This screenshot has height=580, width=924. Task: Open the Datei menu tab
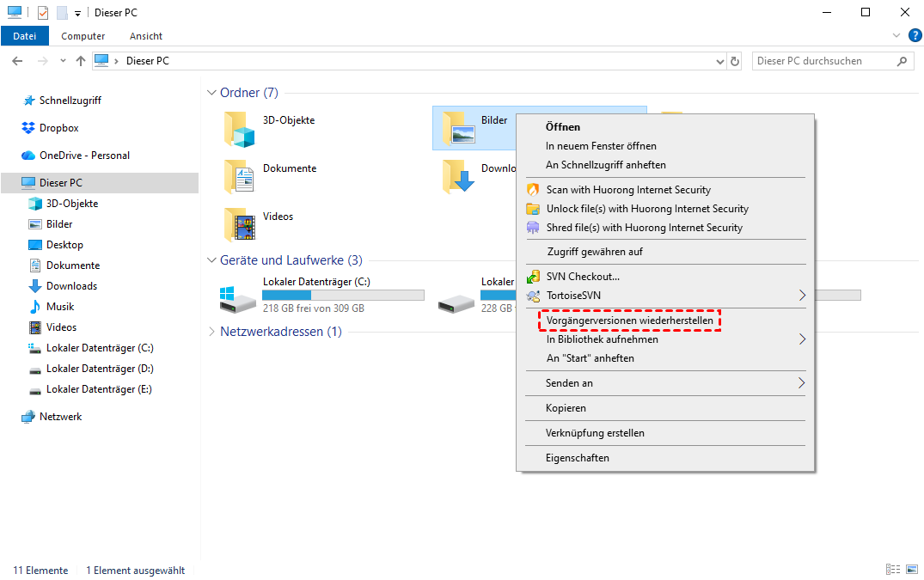25,36
